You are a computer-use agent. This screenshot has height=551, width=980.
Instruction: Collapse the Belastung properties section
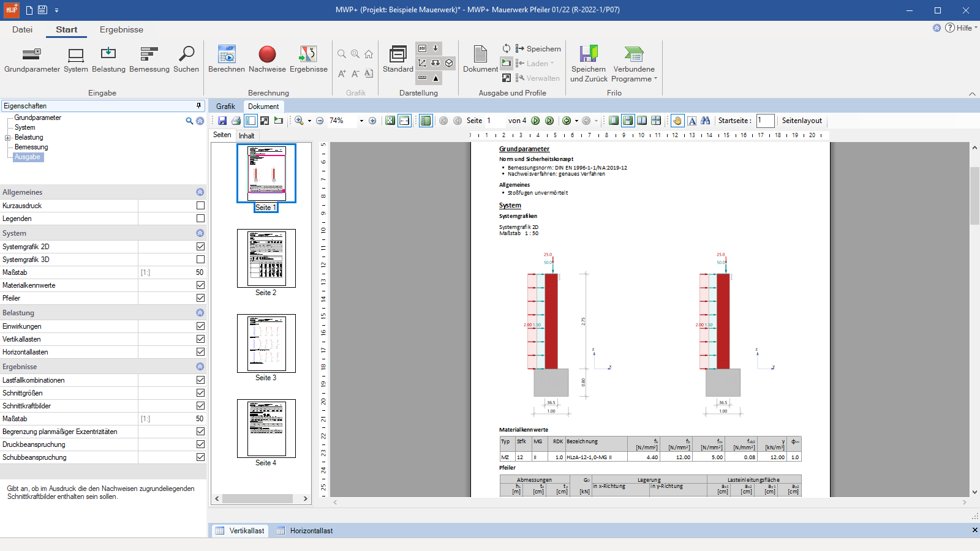[200, 313]
